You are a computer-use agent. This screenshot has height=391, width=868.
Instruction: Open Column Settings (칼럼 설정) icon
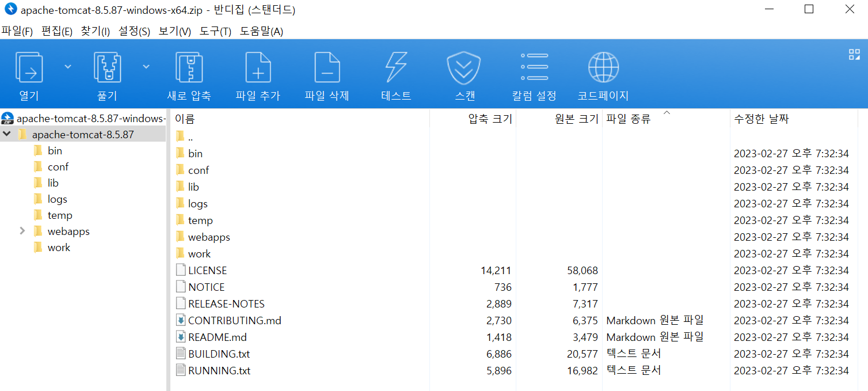534,66
